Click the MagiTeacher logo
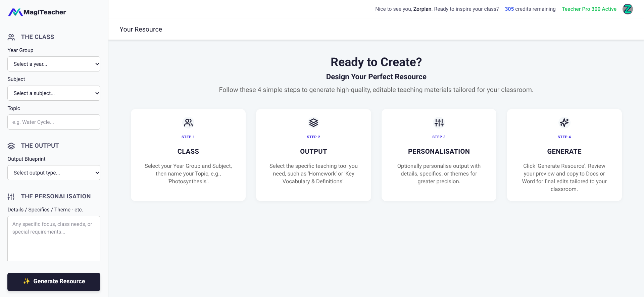Viewport: 644px width, 297px height. (37, 12)
